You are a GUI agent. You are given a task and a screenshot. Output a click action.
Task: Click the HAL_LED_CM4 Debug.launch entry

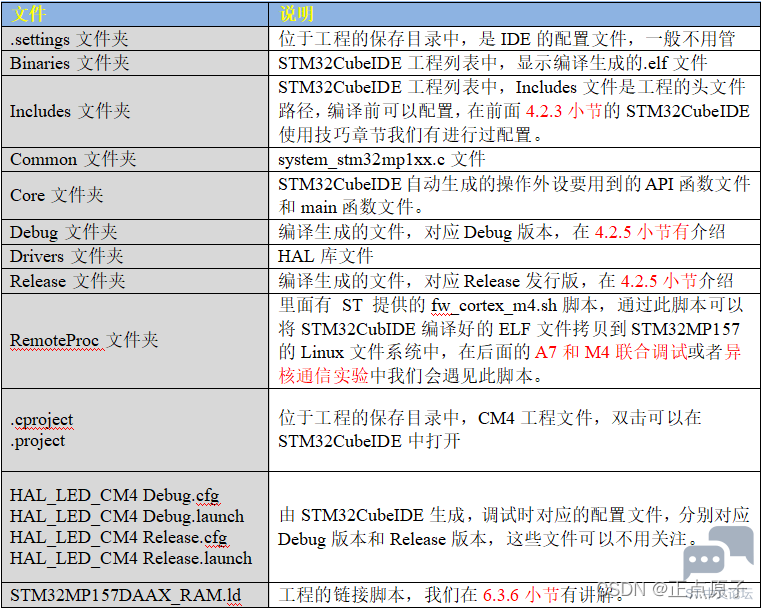pos(127,517)
